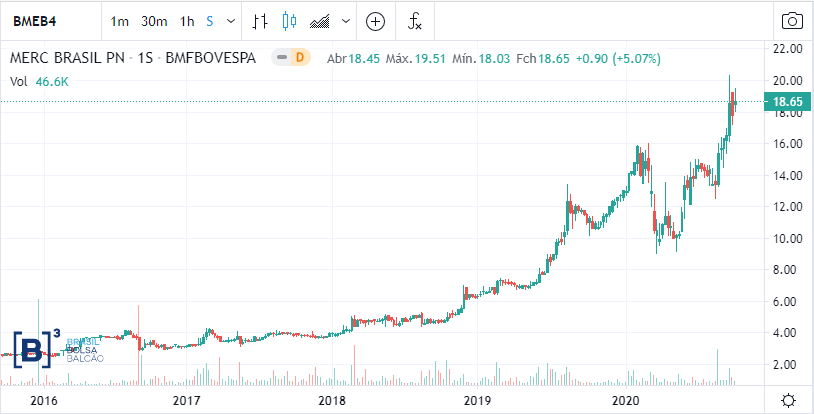Click the compare or add symbol icon
Screen dimensions: 814x414
click(376, 21)
